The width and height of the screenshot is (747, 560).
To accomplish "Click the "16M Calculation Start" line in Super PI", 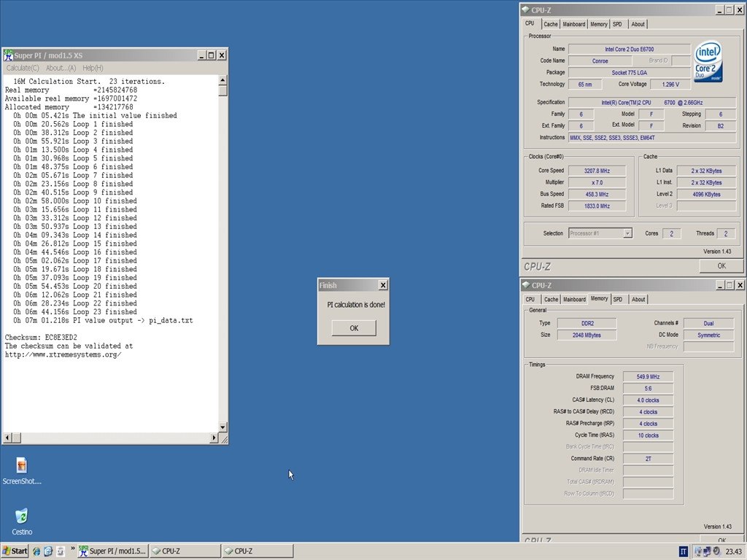I will pos(89,82).
